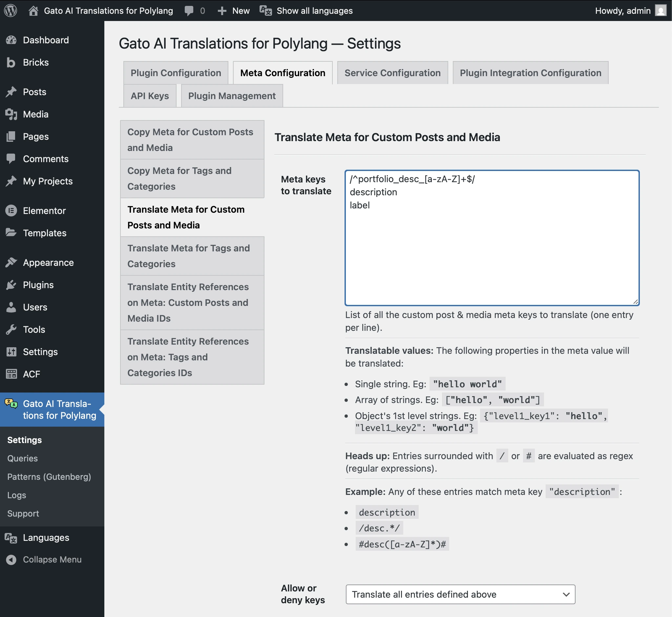Open the Support page link
The width and height of the screenshot is (672, 617).
coord(23,514)
